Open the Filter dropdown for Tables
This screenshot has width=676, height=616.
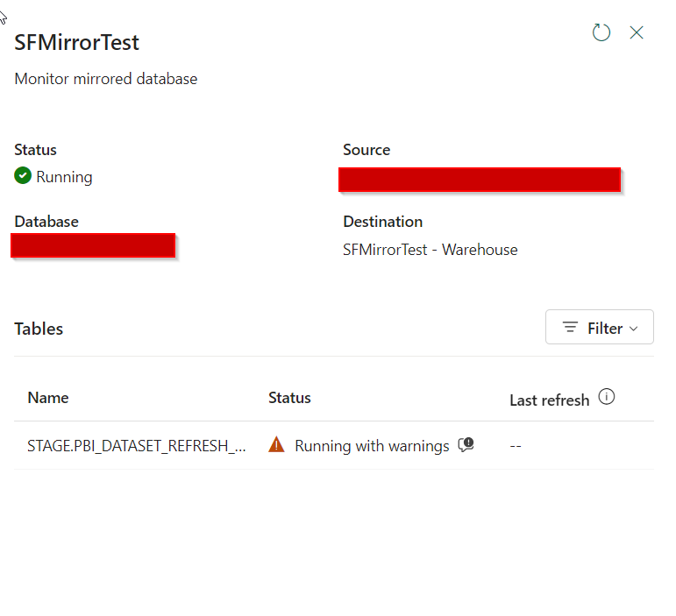(599, 327)
